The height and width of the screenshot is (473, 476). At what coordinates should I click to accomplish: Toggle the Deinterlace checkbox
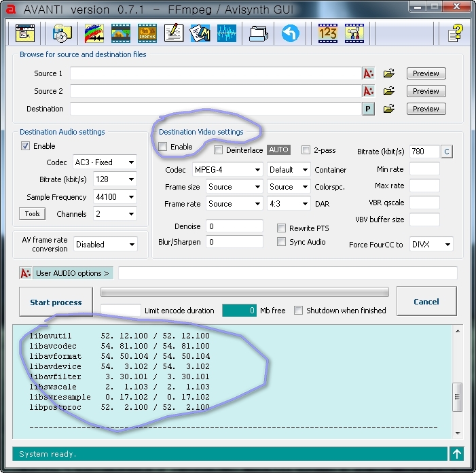[x=218, y=150]
